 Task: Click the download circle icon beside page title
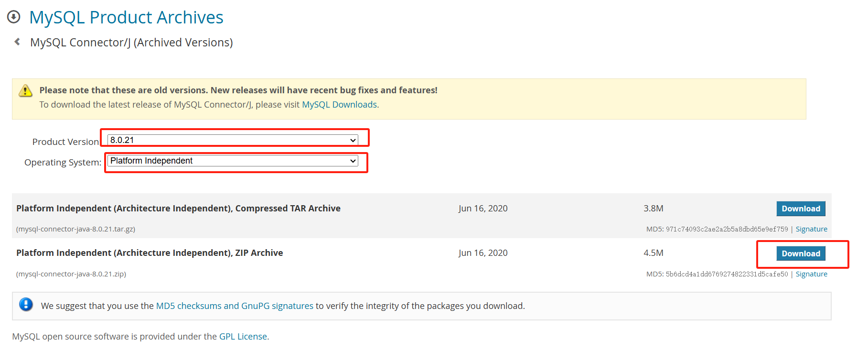[13, 17]
